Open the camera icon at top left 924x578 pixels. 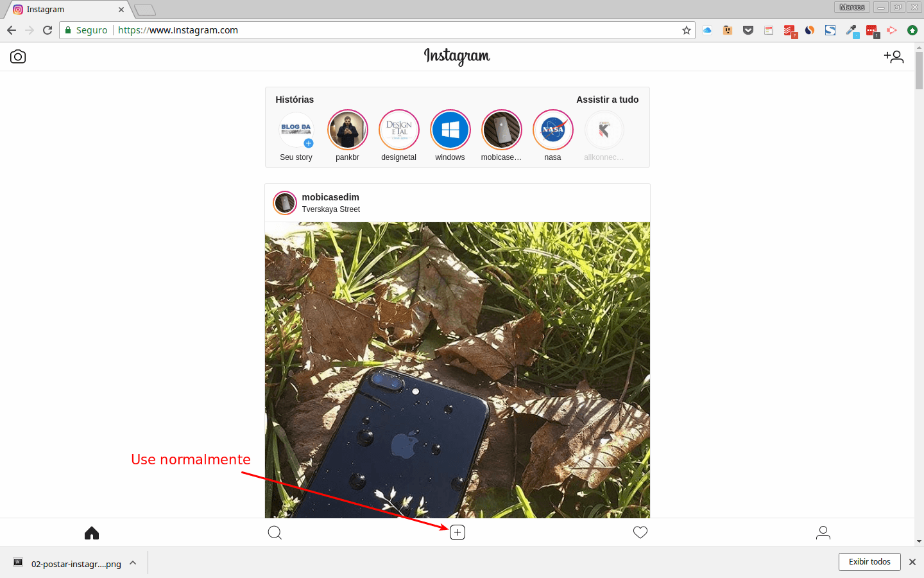coord(18,57)
